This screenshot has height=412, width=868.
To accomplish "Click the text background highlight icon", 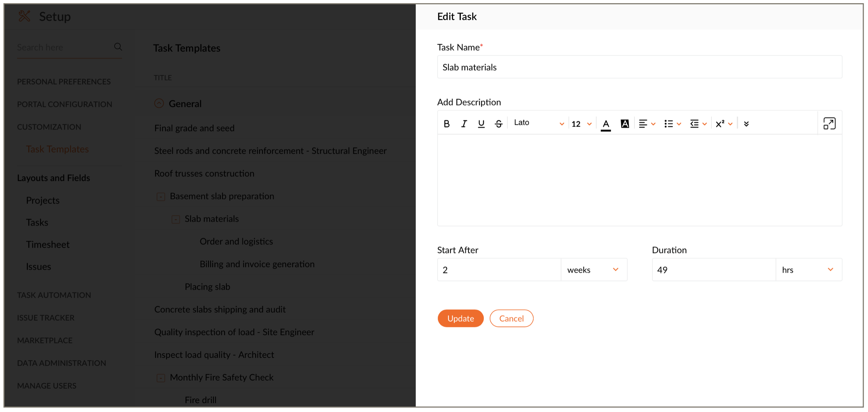I will [624, 124].
